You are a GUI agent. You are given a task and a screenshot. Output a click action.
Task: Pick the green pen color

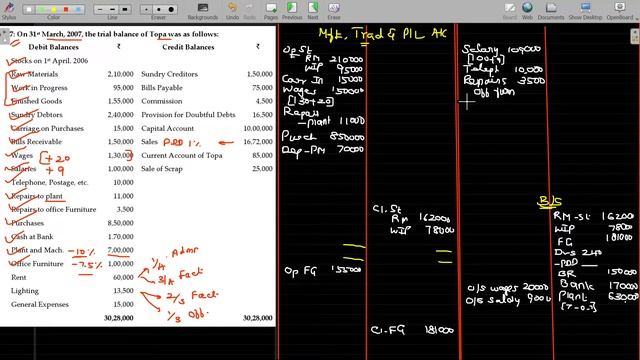(x=41, y=9)
